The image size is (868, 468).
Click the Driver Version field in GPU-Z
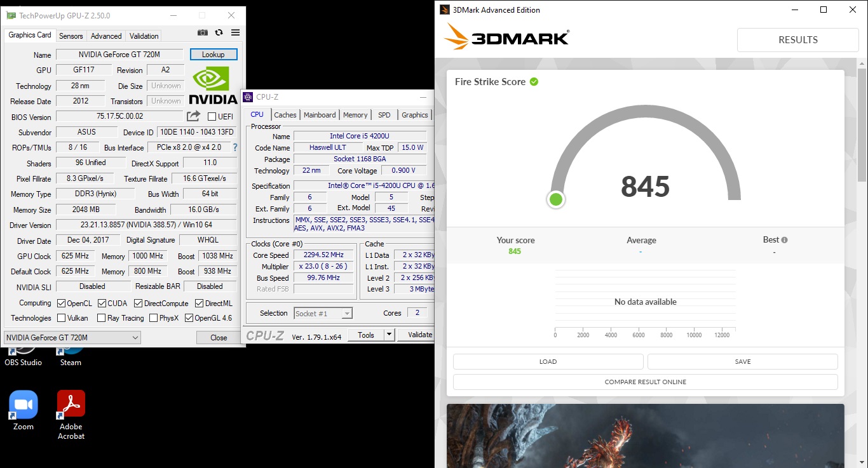[146, 225]
